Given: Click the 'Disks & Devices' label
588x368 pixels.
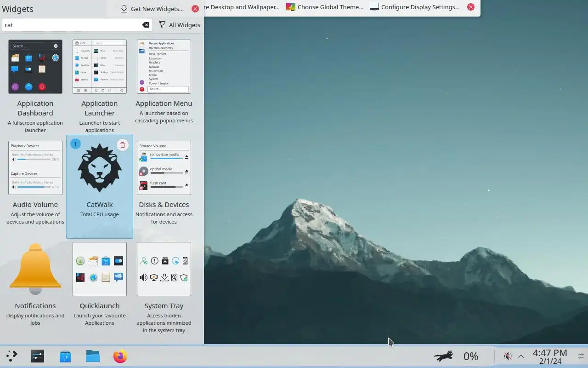Looking at the screenshot, I should click(164, 205).
